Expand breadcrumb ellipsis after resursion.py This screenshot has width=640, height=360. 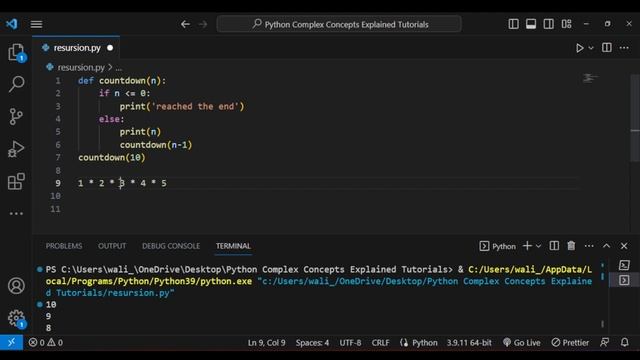119,68
